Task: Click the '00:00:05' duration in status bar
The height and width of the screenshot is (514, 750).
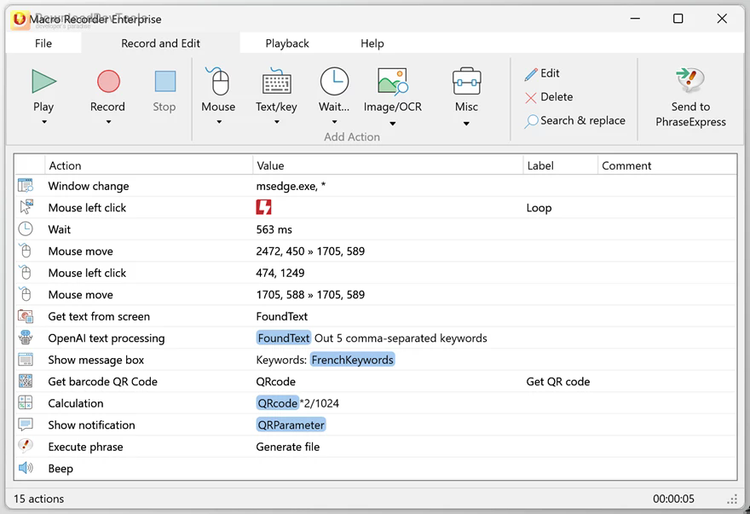Action: coord(673,499)
